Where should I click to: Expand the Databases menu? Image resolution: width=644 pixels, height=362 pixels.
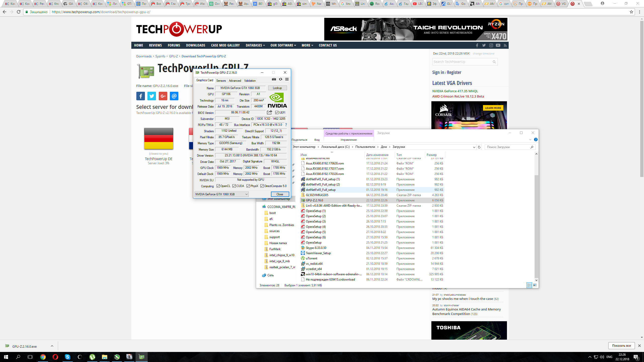pyautogui.click(x=255, y=45)
